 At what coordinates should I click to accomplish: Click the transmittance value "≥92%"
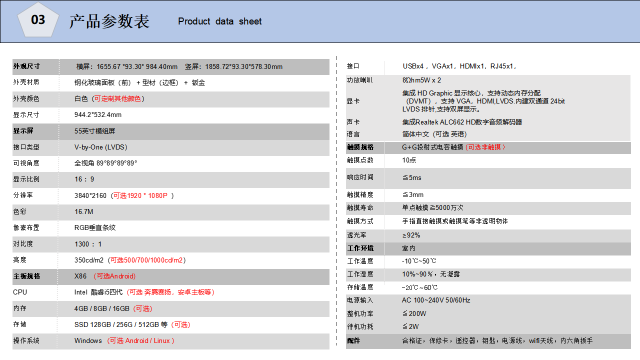tap(411, 235)
